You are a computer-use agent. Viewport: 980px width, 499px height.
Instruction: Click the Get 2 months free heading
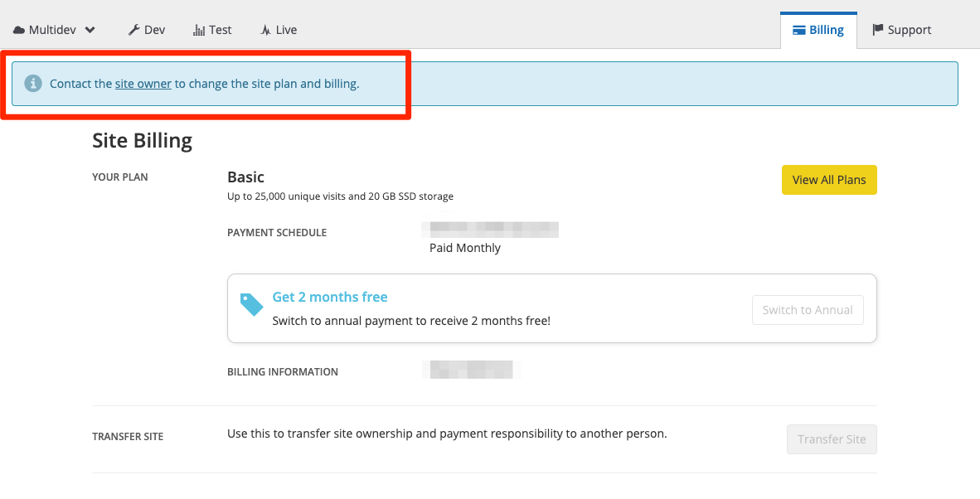pos(328,296)
